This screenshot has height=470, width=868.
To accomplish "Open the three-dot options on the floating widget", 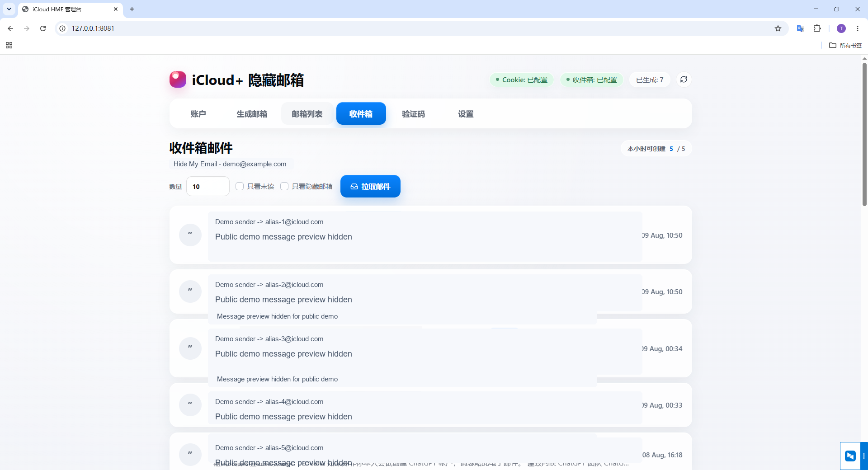I will [864, 456].
